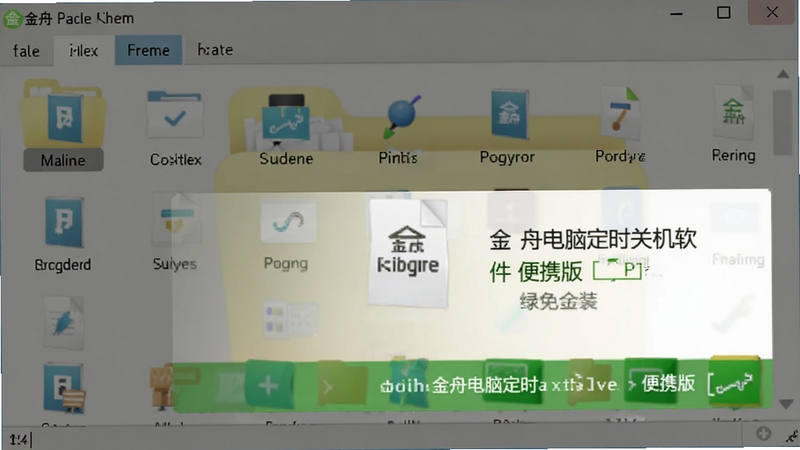
Task: Open the Pintis blue sphere icon
Action: click(402, 117)
